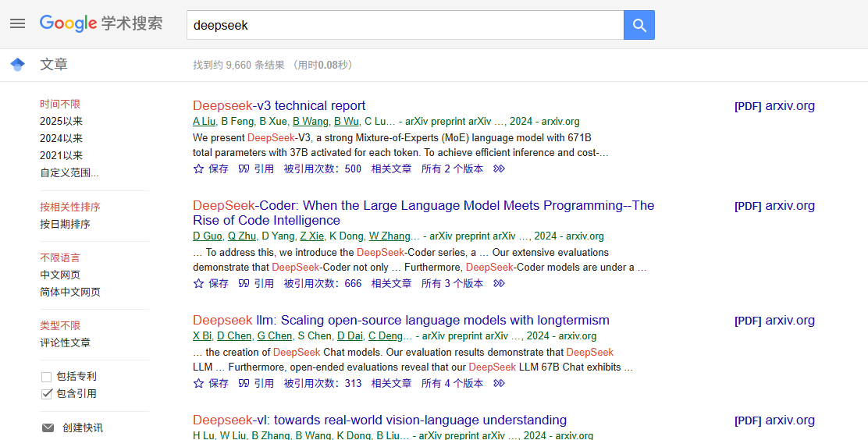Open author W Zhang profile

pyautogui.click(x=390, y=236)
